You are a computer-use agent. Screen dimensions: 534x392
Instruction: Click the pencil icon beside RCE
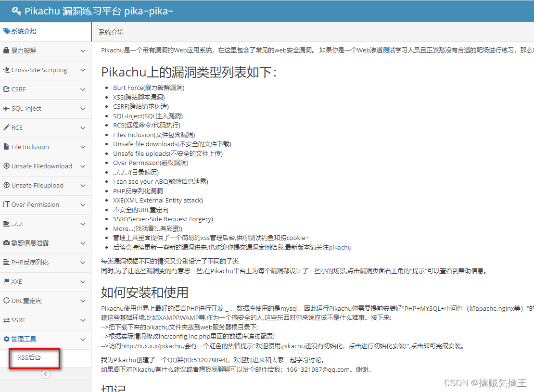[x=6, y=127]
